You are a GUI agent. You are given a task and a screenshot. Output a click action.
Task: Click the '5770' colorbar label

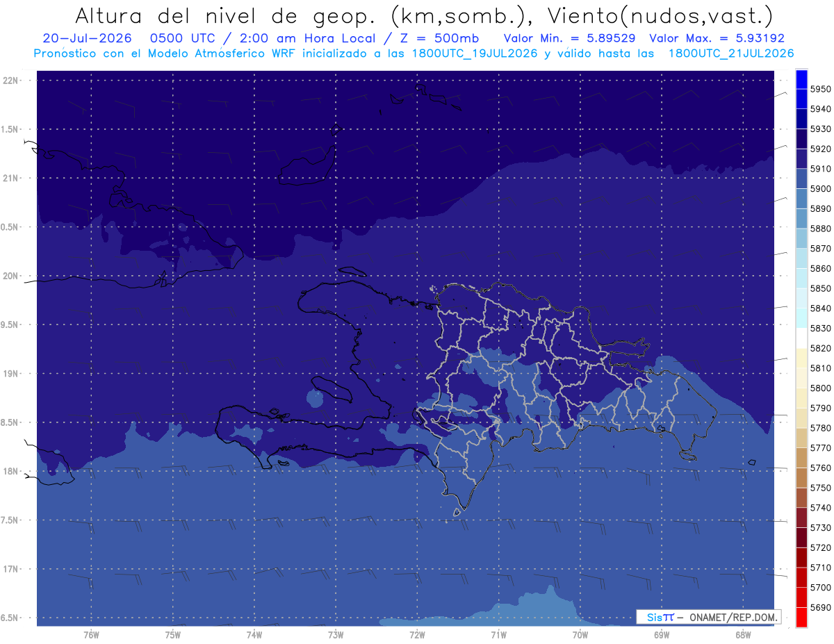[x=820, y=448]
